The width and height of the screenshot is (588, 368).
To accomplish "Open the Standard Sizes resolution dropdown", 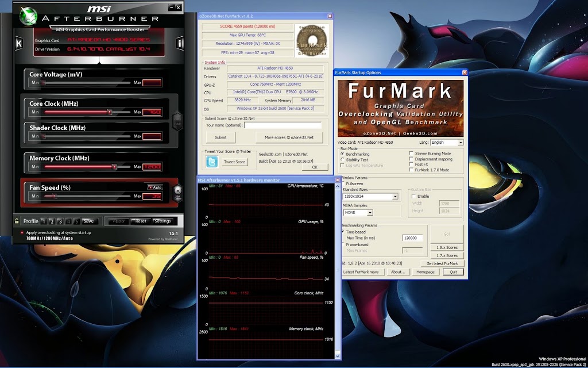I will pyautogui.click(x=394, y=196).
